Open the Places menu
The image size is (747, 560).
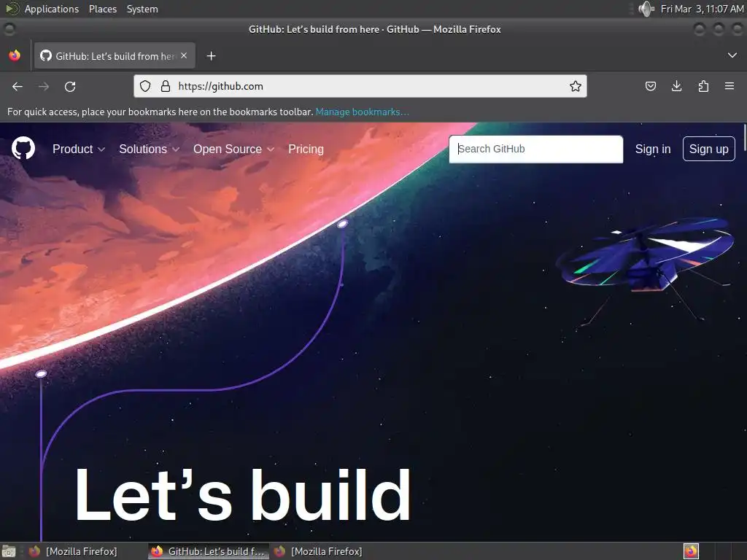pyautogui.click(x=103, y=9)
